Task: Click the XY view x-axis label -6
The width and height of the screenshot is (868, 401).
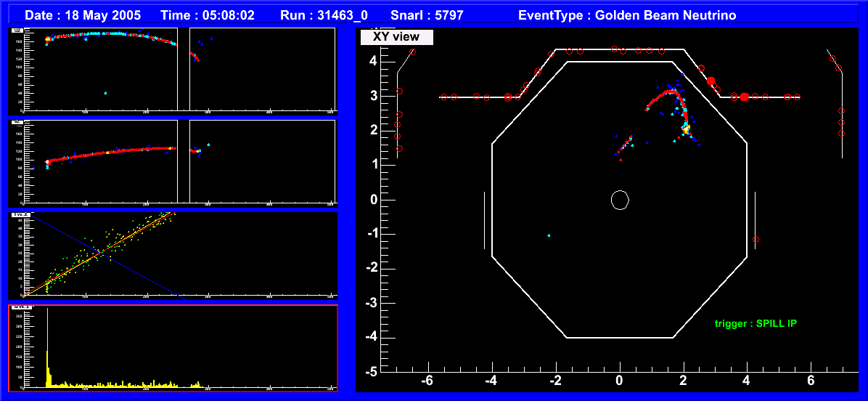Action: (x=427, y=381)
